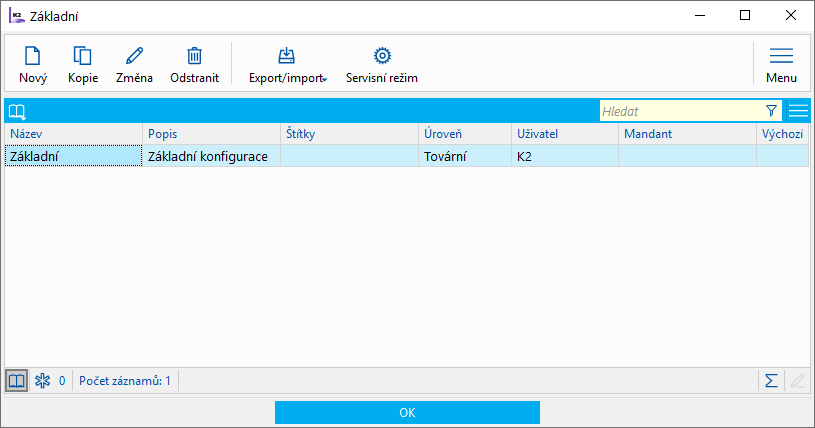Open the Menu hamburger in the toolbar
This screenshot has height=428, width=815.
click(x=781, y=65)
